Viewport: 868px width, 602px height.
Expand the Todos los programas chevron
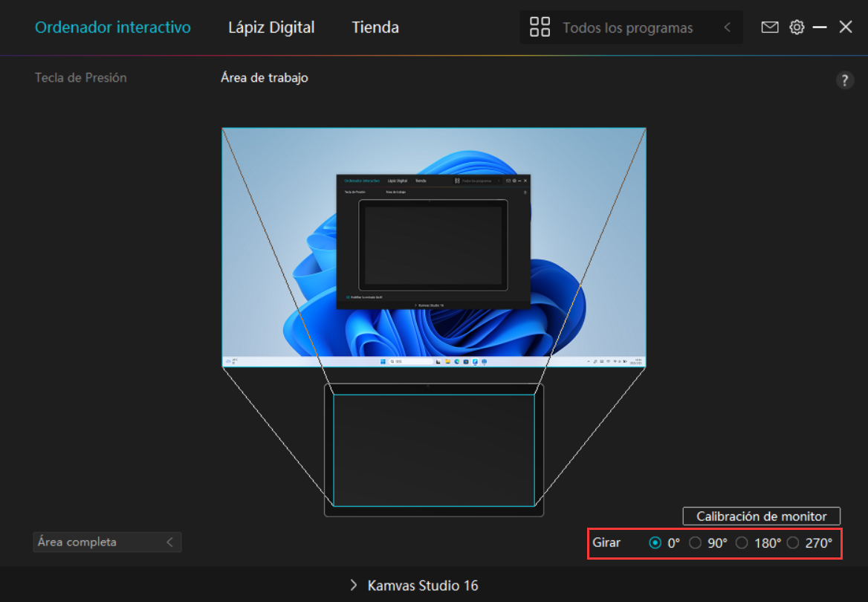[x=727, y=27]
